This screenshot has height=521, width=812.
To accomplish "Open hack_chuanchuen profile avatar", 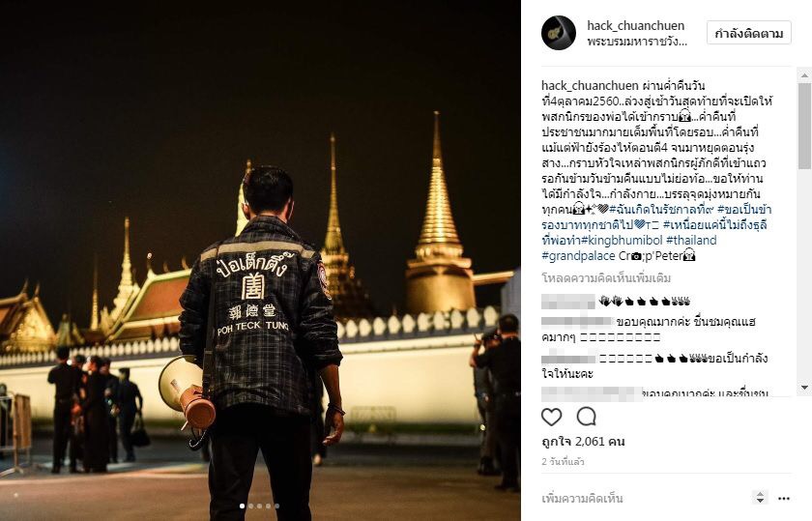I will click(559, 33).
